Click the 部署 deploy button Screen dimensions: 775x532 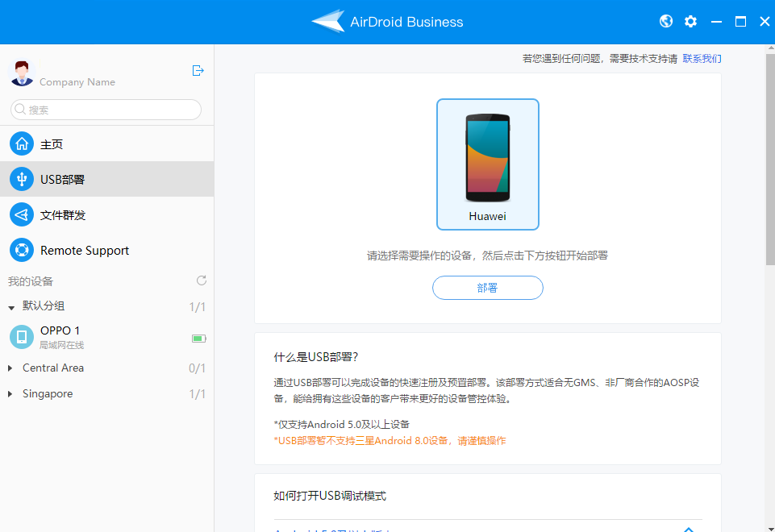click(487, 288)
